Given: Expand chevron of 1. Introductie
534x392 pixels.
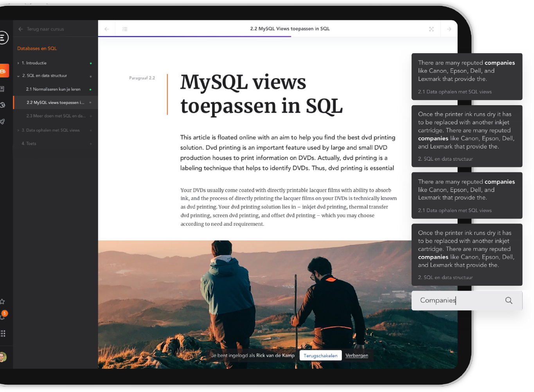Looking at the screenshot, I should [x=18, y=63].
